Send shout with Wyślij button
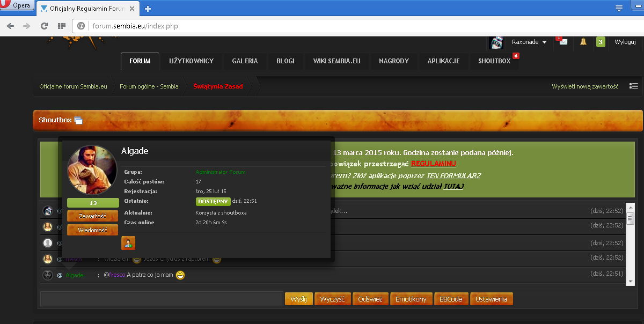644x324 pixels. pyautogui.click(x=298, y=299)
